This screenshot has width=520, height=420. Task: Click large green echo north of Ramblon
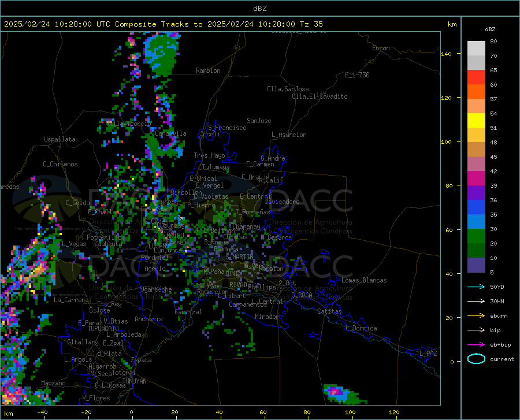(x=162, y=53)
